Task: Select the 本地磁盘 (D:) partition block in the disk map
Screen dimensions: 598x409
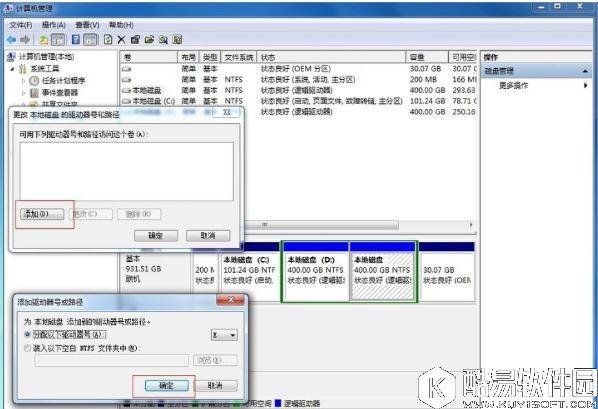Action: coord(316,272)
